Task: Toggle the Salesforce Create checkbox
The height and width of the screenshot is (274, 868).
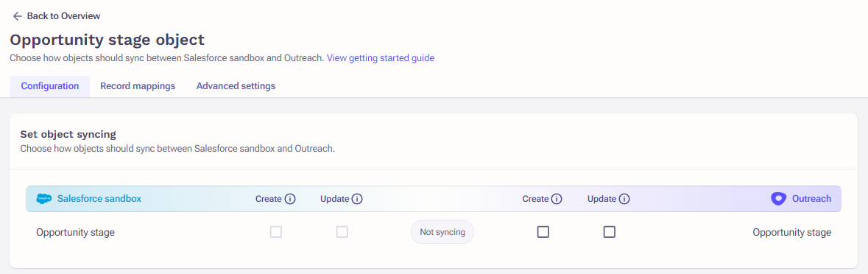Action: (x=275, y=232)
